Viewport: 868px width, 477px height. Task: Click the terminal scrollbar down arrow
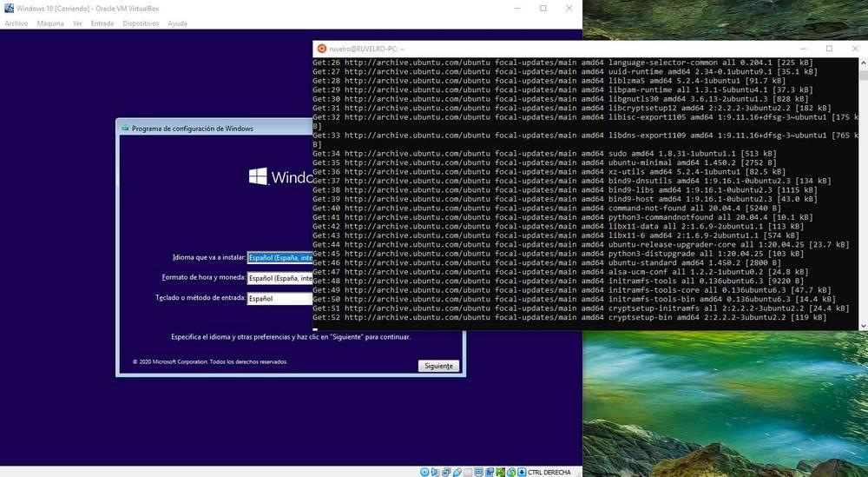coord(863,326)
